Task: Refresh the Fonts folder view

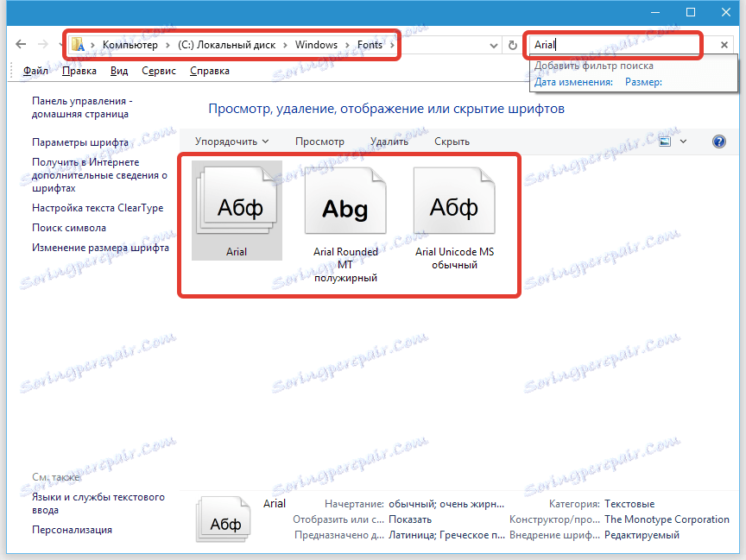Action: 512,45
